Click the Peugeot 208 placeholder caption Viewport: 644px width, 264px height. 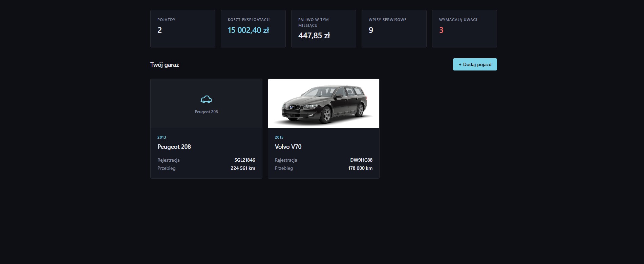click(206, 112)
